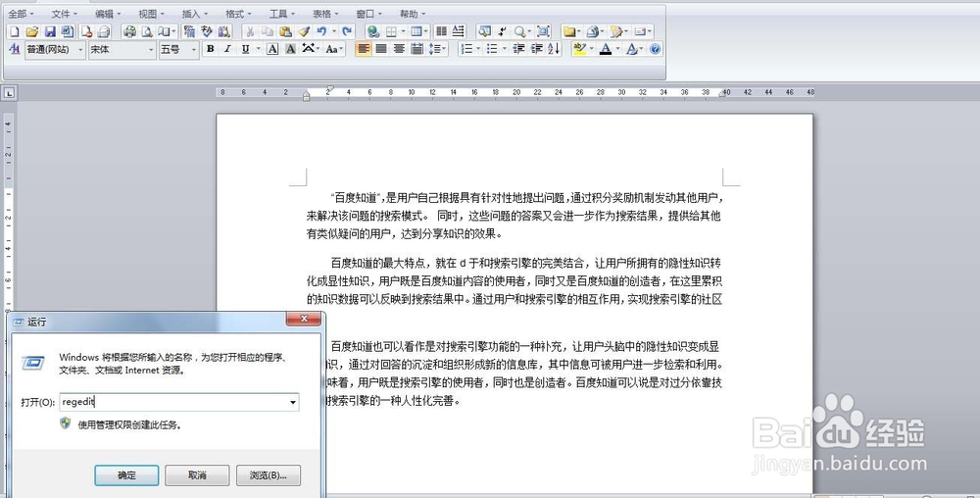The image size is (980, 498).
Task: Click the Paste clipboard icon
Action: click(x=285, y=31)
